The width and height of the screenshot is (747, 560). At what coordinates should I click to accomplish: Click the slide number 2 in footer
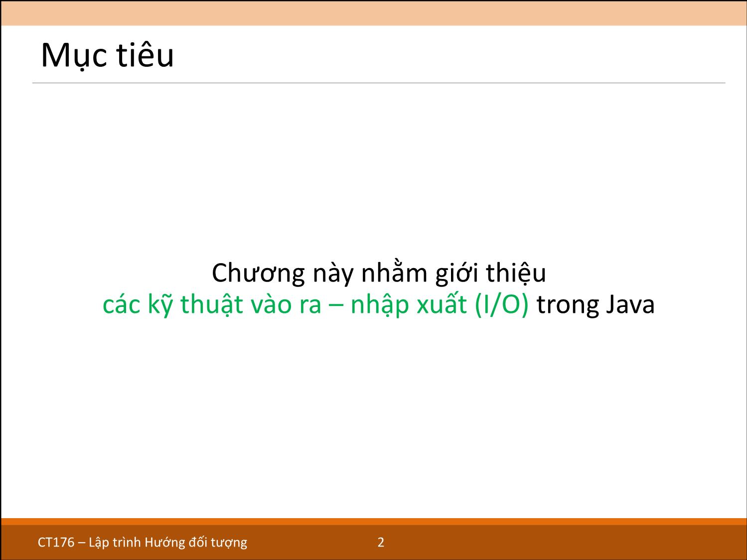381,542
